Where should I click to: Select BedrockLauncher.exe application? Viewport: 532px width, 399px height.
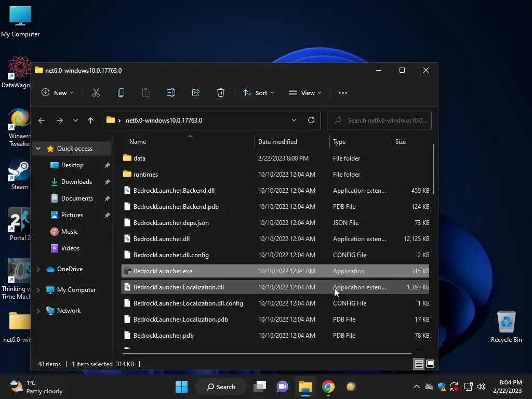click(275, 271)
